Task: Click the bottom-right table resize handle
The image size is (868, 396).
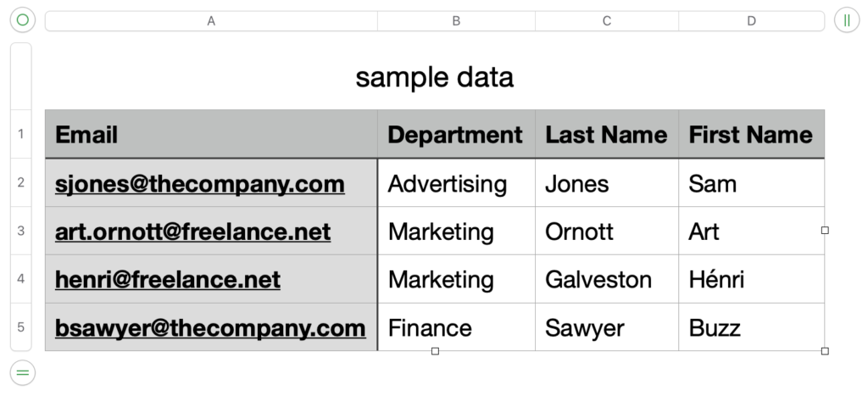Action: coord(825,351)
